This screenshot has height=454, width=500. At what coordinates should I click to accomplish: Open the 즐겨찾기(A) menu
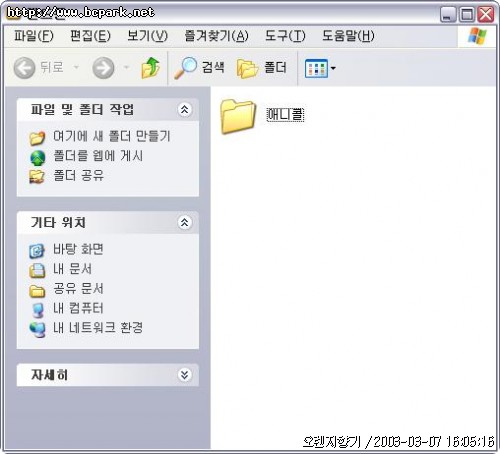(216, 35)
